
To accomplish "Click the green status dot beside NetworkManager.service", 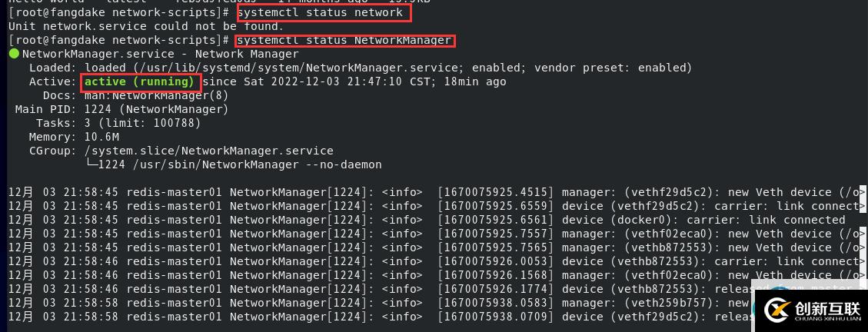I will point(14,54).
